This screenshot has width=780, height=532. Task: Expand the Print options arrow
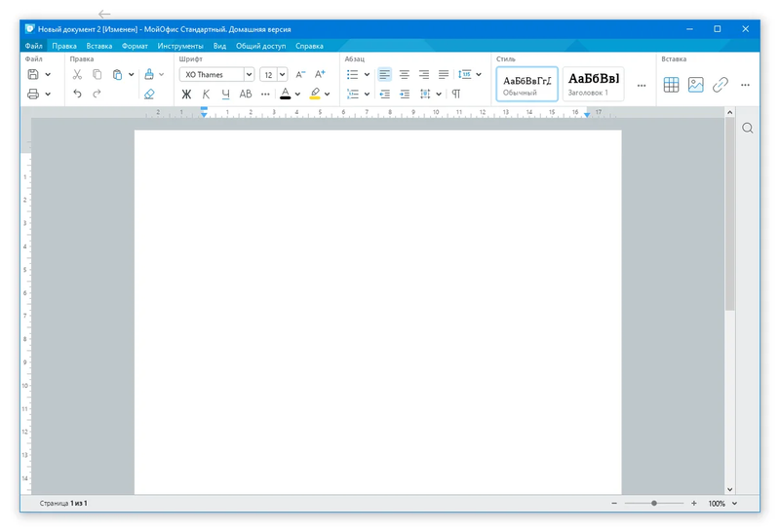tap(48, 94)
